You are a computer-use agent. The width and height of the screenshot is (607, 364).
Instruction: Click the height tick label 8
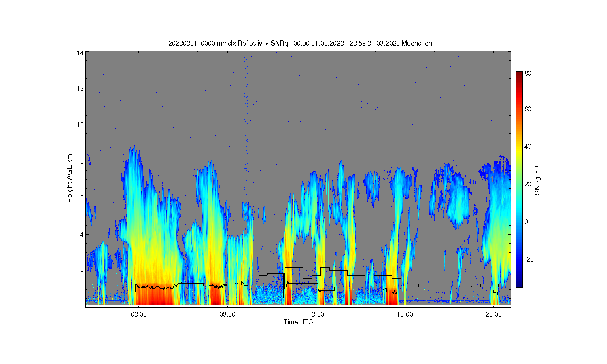click(82, 161)
